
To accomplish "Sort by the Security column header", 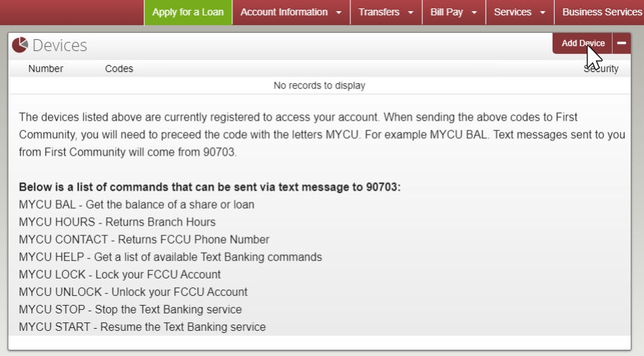I will 601,68.
